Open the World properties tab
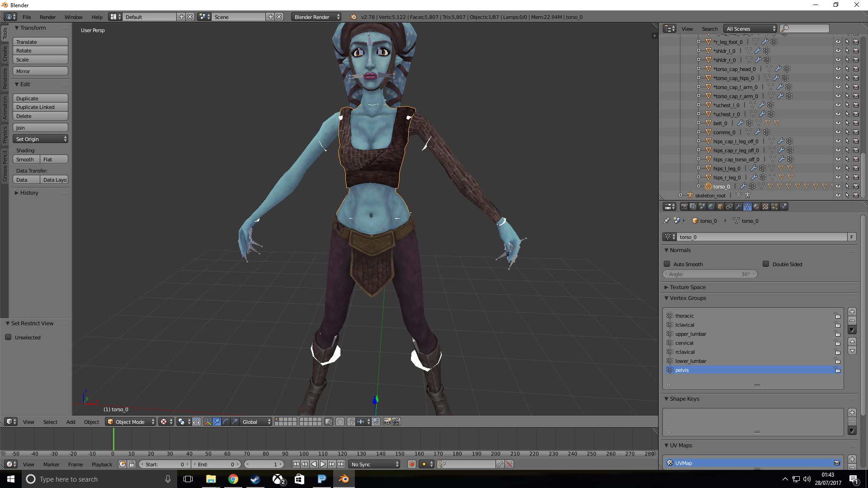Viewport: 868px width, 488px height. 711,206
